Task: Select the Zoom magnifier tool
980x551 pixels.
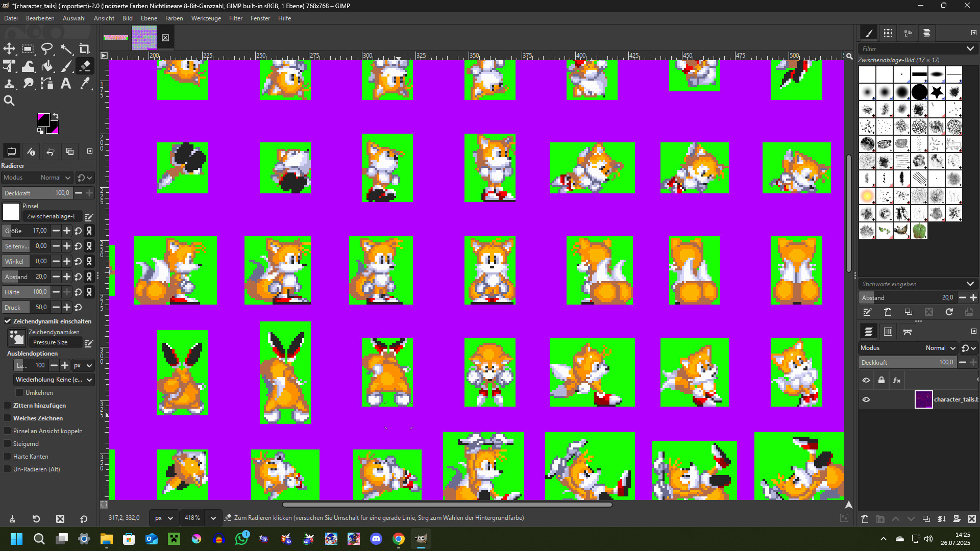Action: 9,101
